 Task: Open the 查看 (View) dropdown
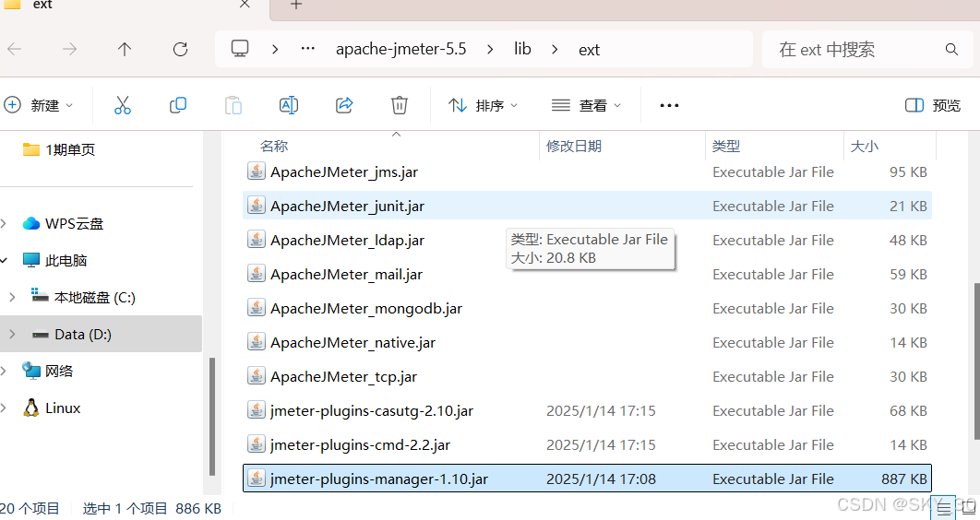click(x=586, y=105)
